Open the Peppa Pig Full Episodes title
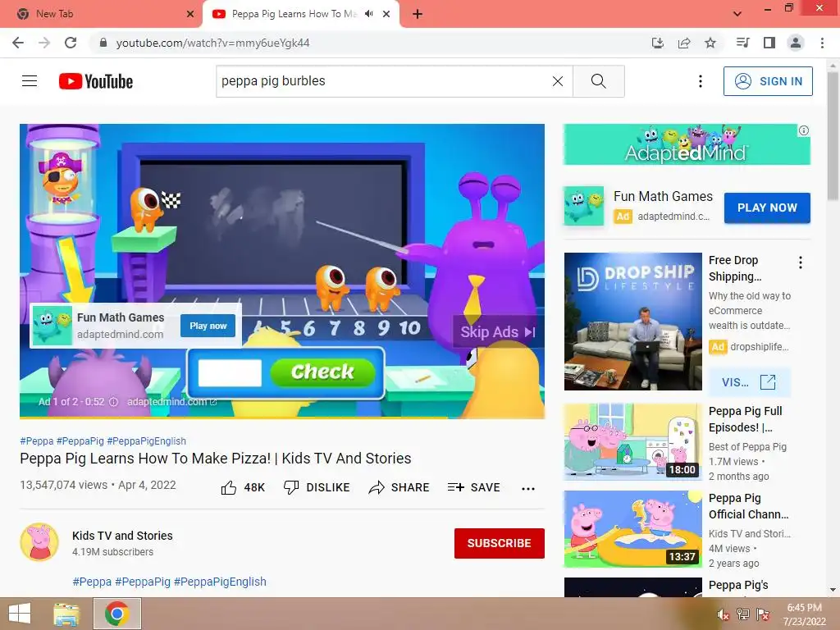The width and height of the screenshot is (840, 630). pos(746,419)
